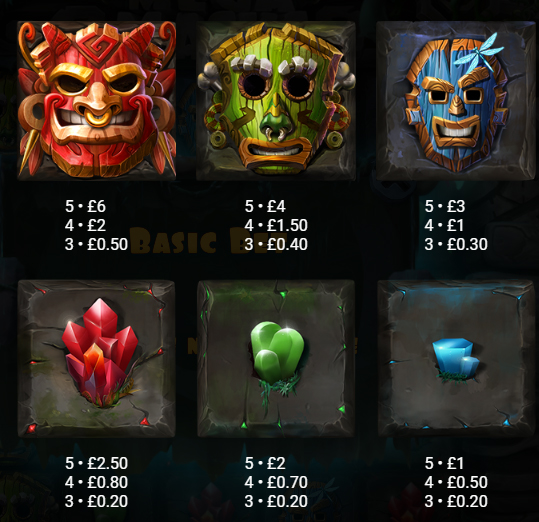Viewport: 539px width, 522px height.
Task: Click the blue mask with dragonfly
Action: [x=456, y=101]
